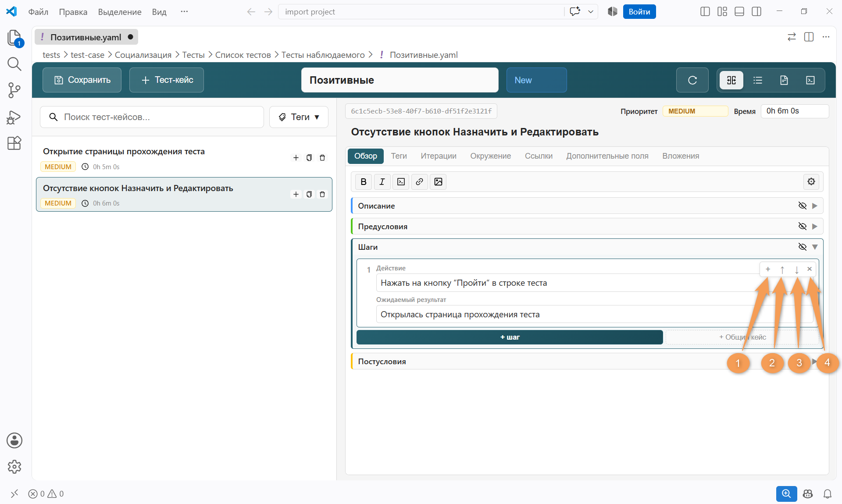842x504 pixels.
Task: Collapse the Шаги section arrow
Action: coord(815,247)
